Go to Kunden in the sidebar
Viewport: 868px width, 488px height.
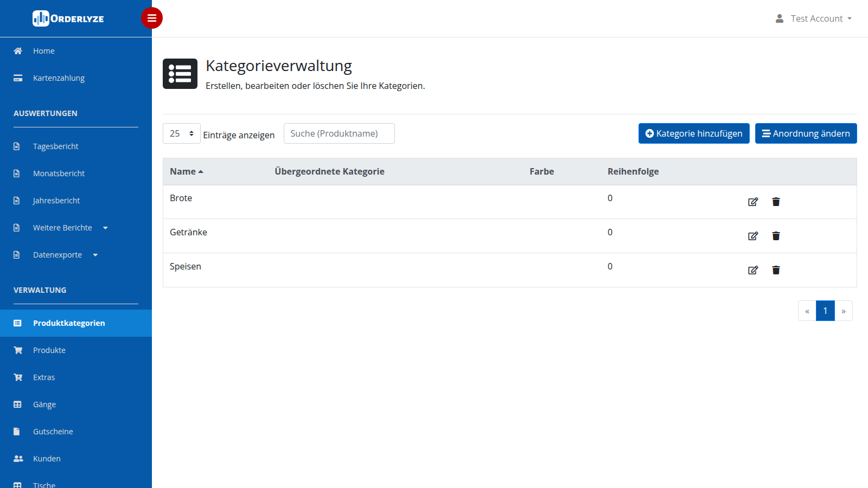point(76,459)
